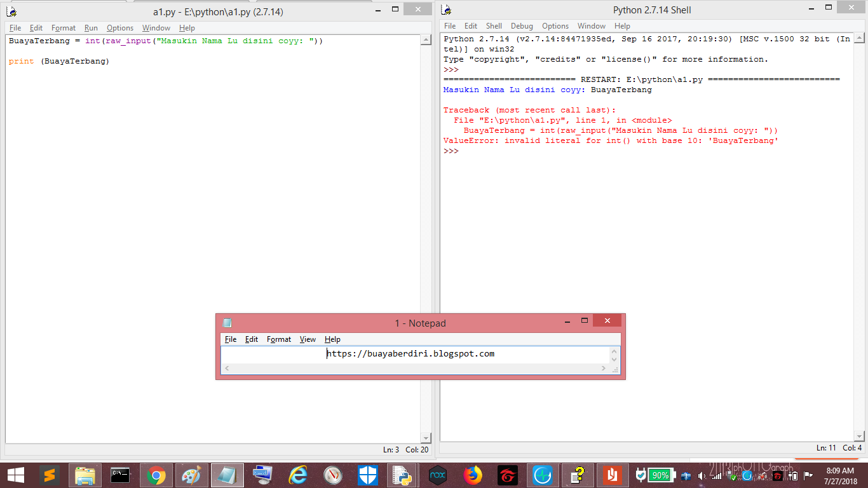Open the Run menu in the a1.py editor
868x488 pixels.
[x=91, y=28]
